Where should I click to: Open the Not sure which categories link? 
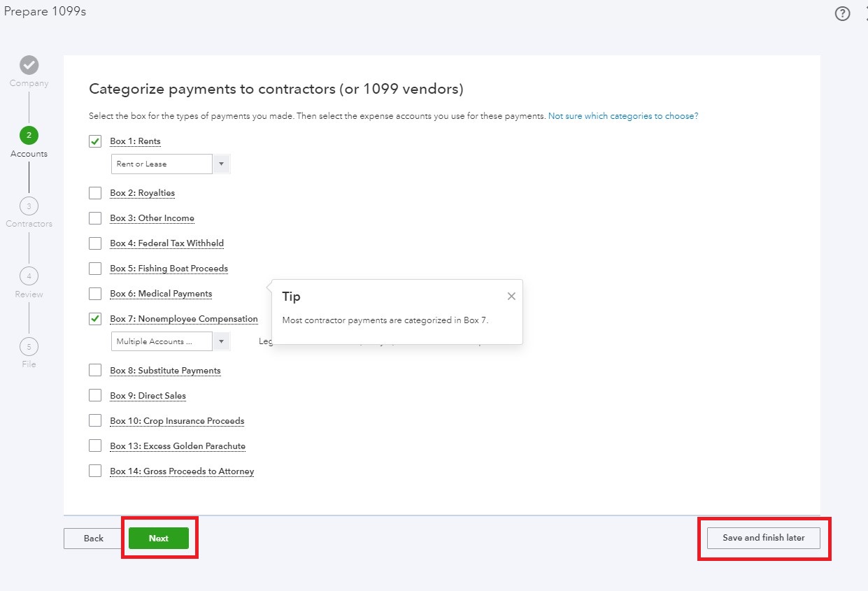point(623,115)
